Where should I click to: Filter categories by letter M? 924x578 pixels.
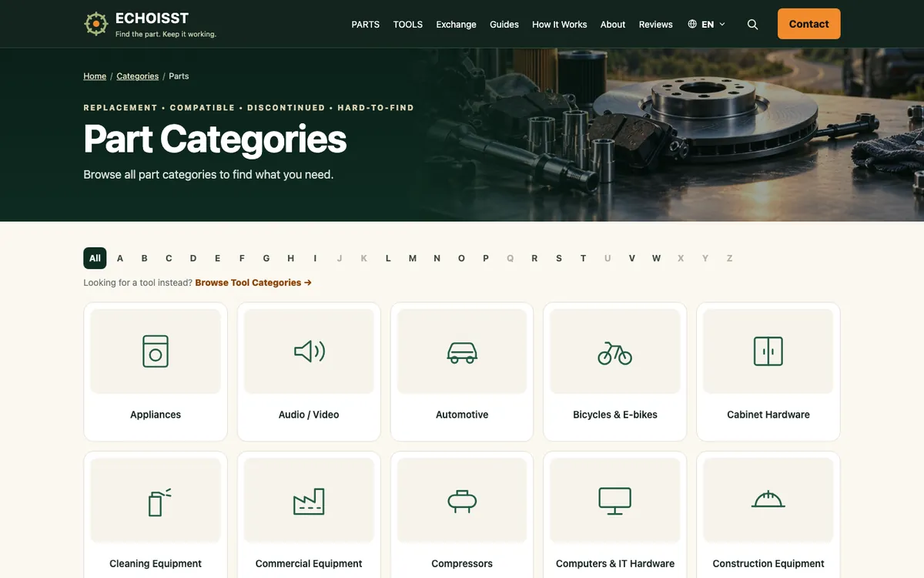click(413, 258)
